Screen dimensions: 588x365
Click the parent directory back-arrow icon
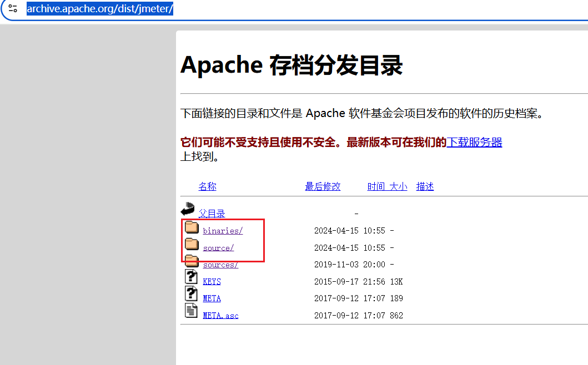coord(188,210)
